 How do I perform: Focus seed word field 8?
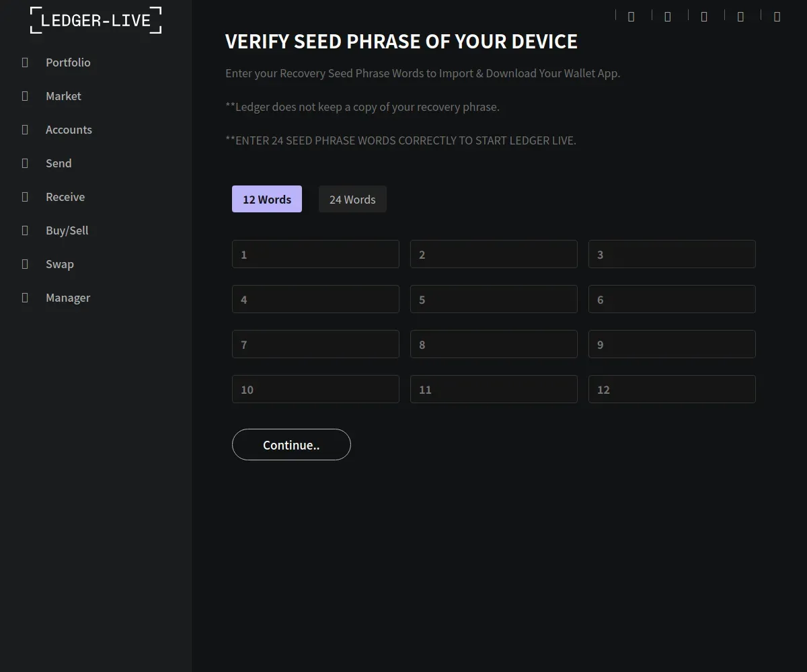494,344
